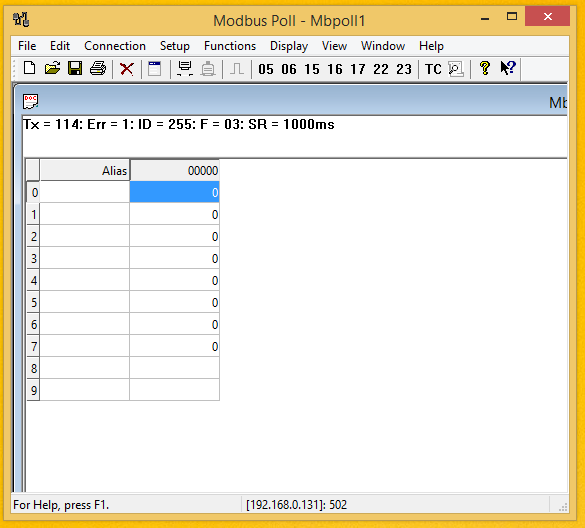The image size is (585, 528).
Task: Click the context help cursor icon
Action: (508, 68)
